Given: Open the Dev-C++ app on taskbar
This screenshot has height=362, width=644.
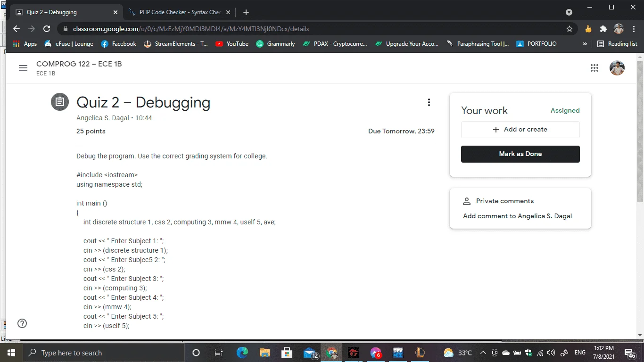Looking at the screenshot, I should (x=398, y=353).
